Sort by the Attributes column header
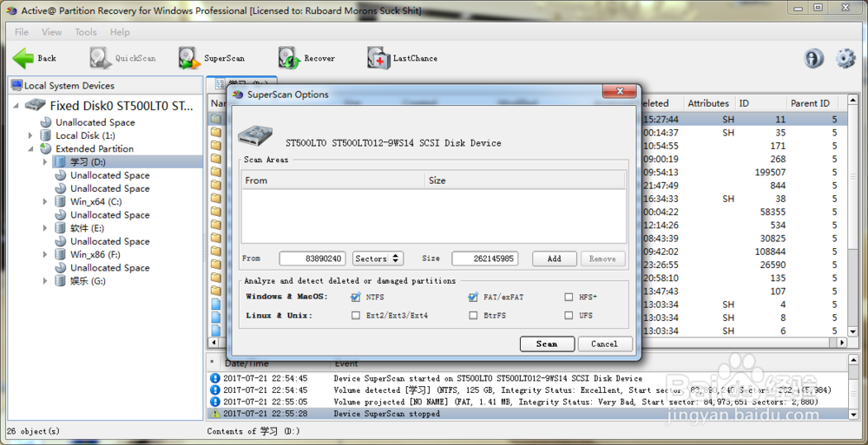This screenshot has width=868, height=445. click(x=708, y=103)
